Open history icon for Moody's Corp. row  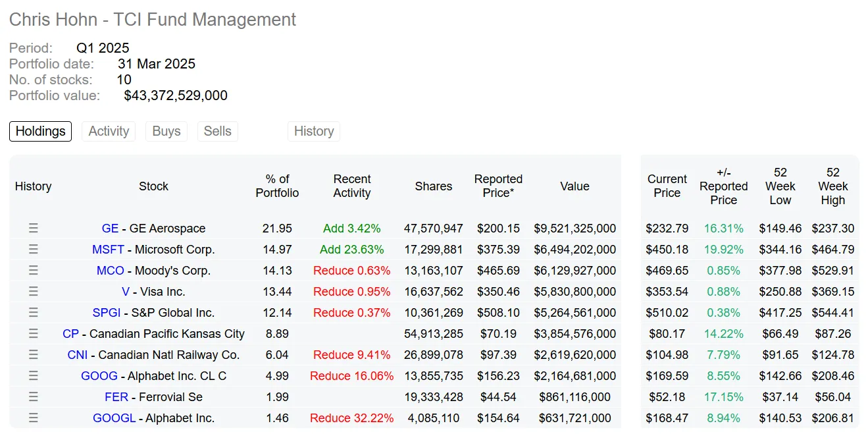(34, 271)
